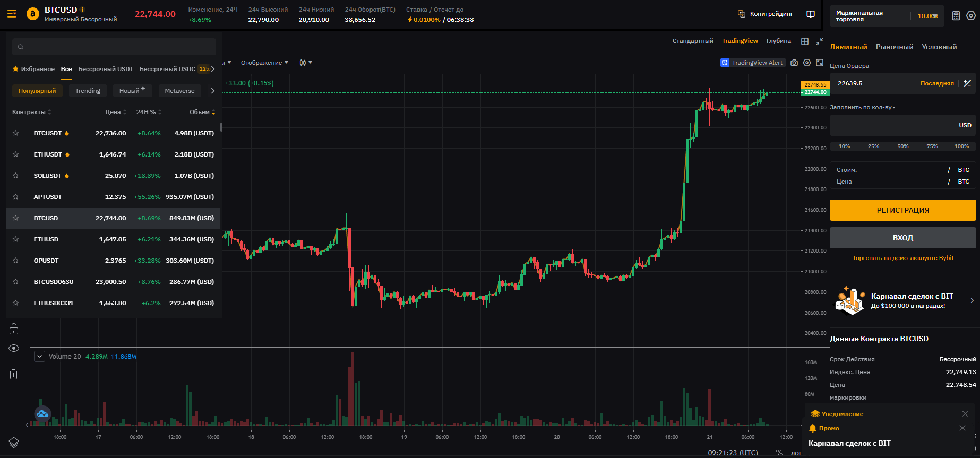The image size is (980, 458).
Task: Open the Отображение dropdown
Action: point(264,63)
